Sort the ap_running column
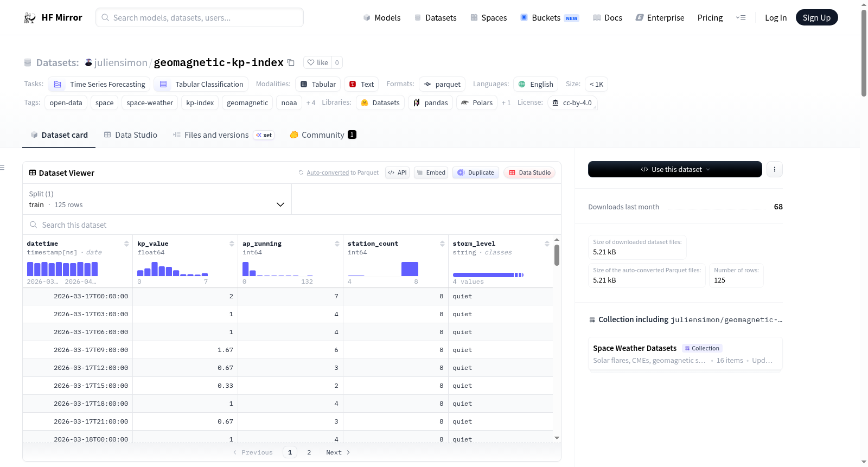Viewport: 868px width, 467px height. [337, 244]
